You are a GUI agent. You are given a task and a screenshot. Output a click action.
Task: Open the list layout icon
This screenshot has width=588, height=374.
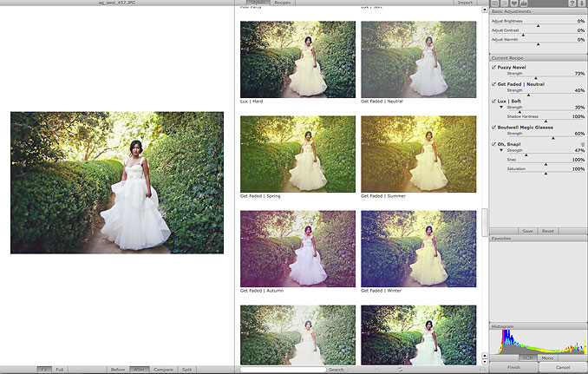[x=504, y=3]
